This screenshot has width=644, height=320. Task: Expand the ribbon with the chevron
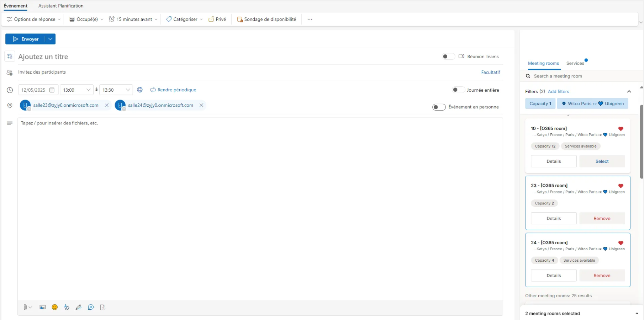pos(641,22)
